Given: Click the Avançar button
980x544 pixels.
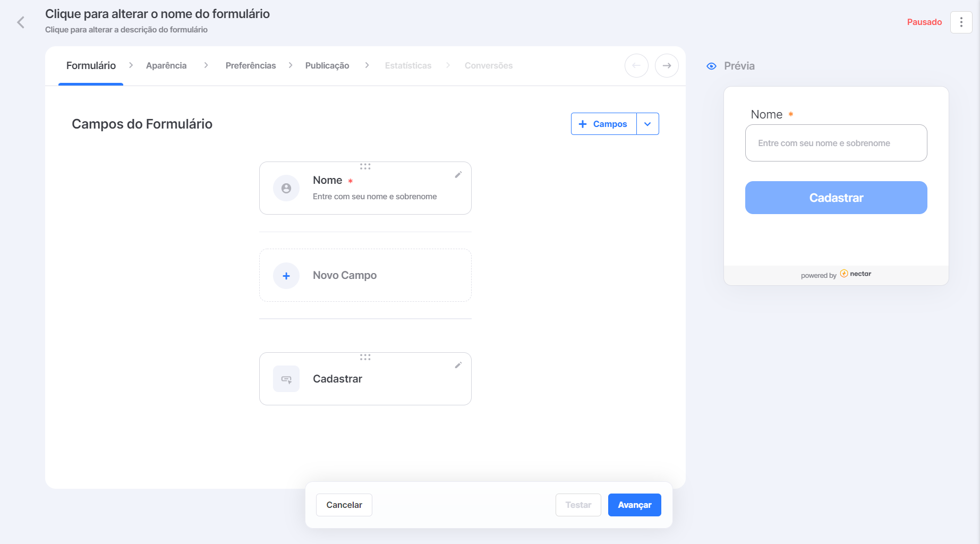Looking at the screenshot, I should pos(635,505).
